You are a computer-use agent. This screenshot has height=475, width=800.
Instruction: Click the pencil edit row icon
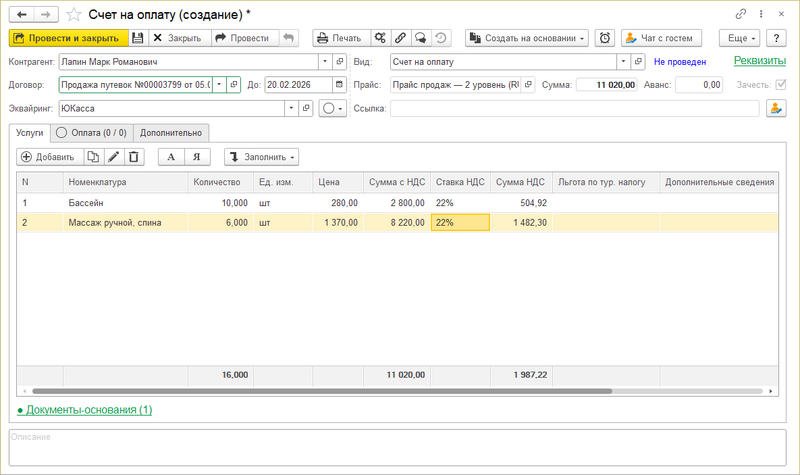click(114, 157)
